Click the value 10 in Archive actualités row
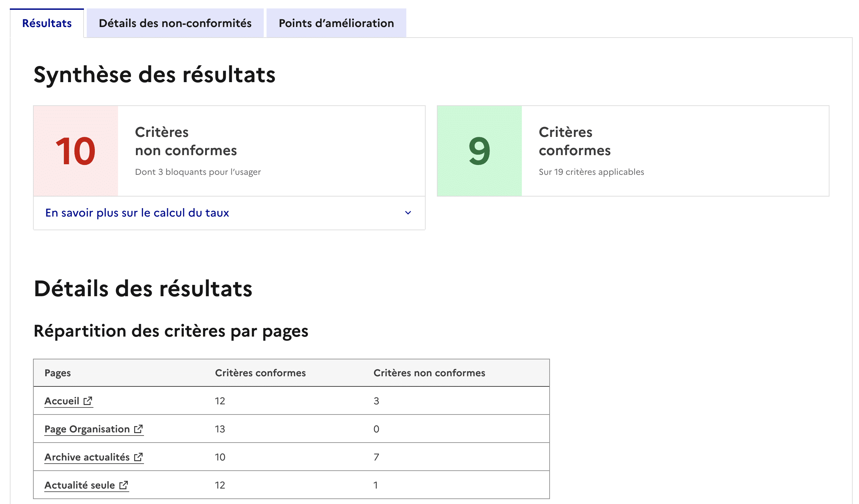859x504 pixels. tap(220, 457)
